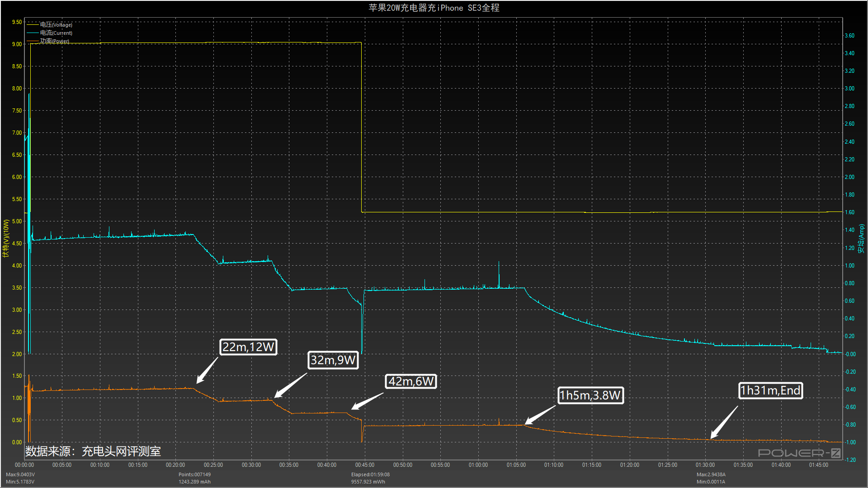Select the cyan current legend color line
The width and height of the screenshot is (868, 488).
(x=33, y=33)
